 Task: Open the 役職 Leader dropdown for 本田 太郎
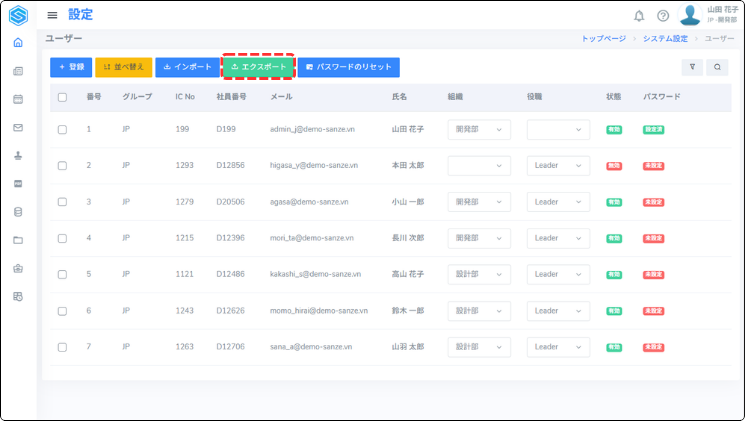[x=558, y=165]
